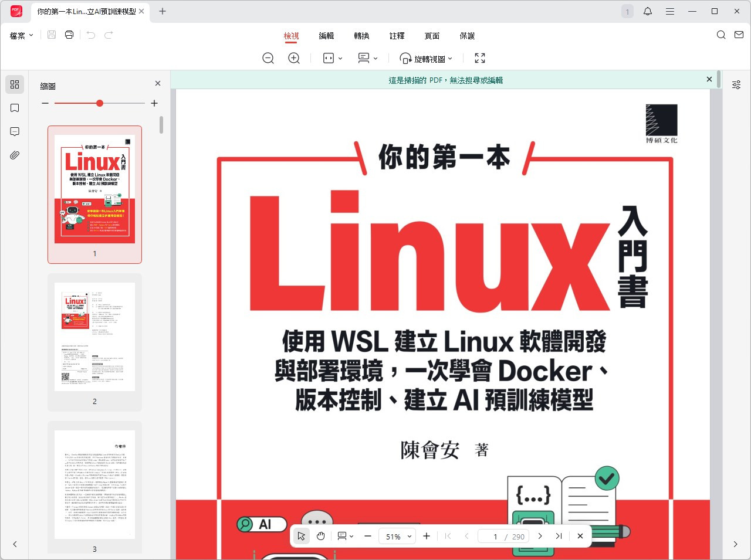
Task: Dismiss the scanned PDF notification banner
Action: pyautogui.click(x=709, y=79)
